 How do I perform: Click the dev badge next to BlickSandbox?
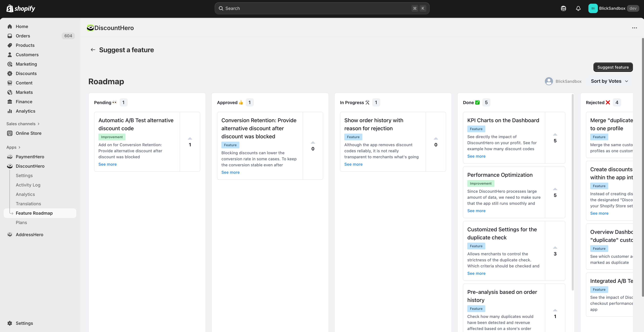[633, 9]
